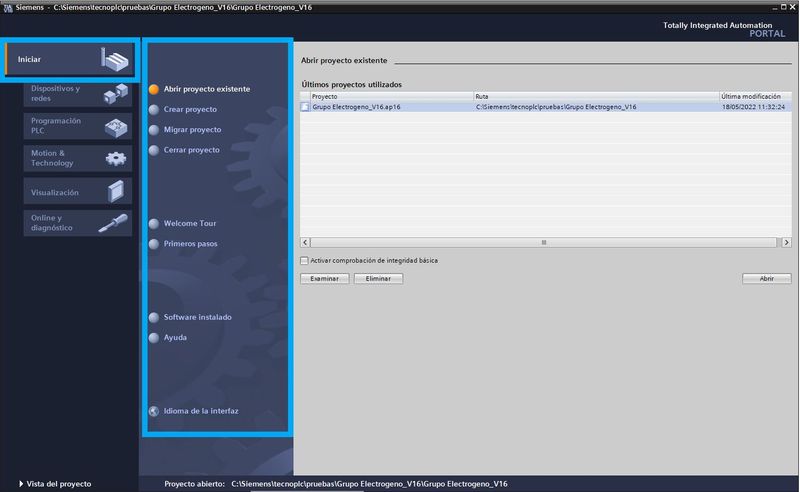
Task: Select the Crear proyecto bullet
Action: (154, 109)
